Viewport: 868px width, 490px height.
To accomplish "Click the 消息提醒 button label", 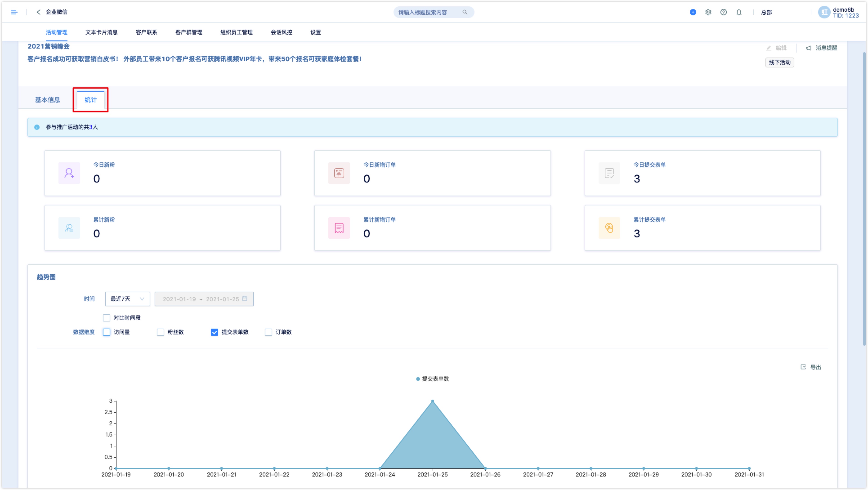I will [827, 48].
